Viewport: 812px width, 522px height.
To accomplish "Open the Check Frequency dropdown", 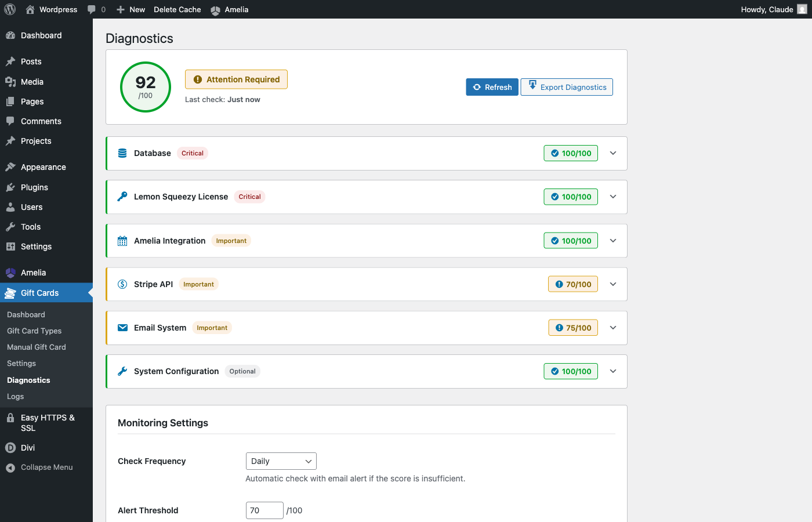I will (281, 461).
